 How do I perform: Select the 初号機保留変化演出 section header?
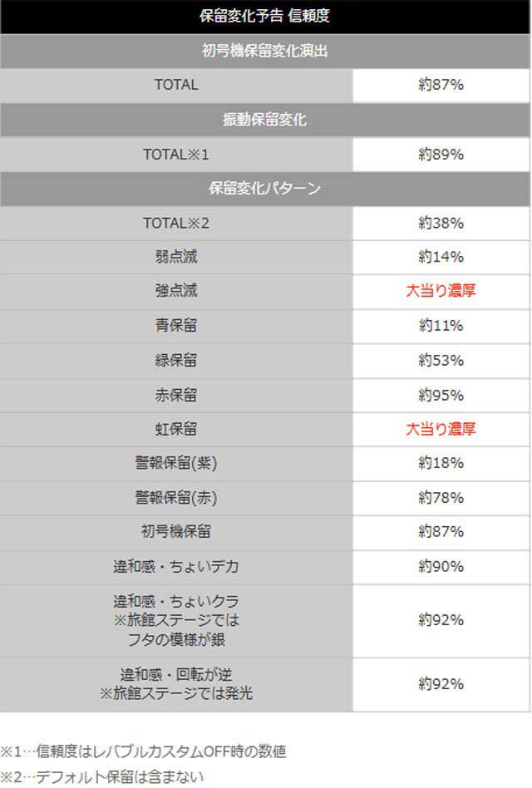tap(265, 51)
